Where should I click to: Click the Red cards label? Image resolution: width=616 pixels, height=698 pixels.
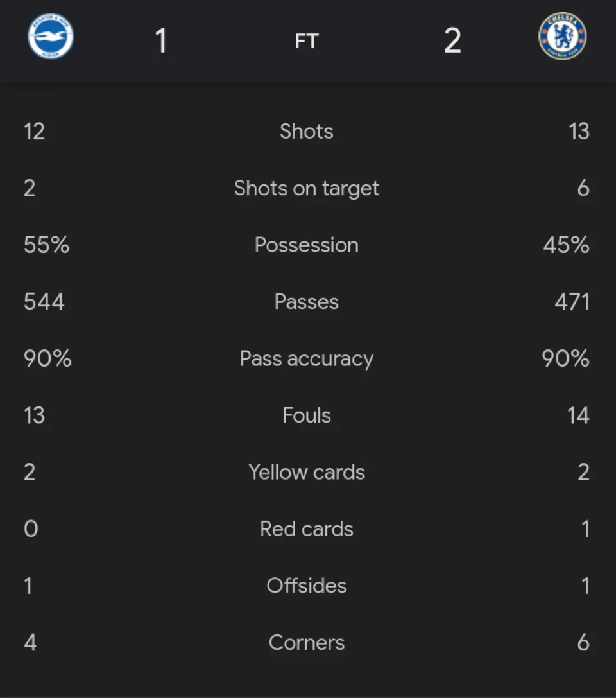(x=307, y=529)
